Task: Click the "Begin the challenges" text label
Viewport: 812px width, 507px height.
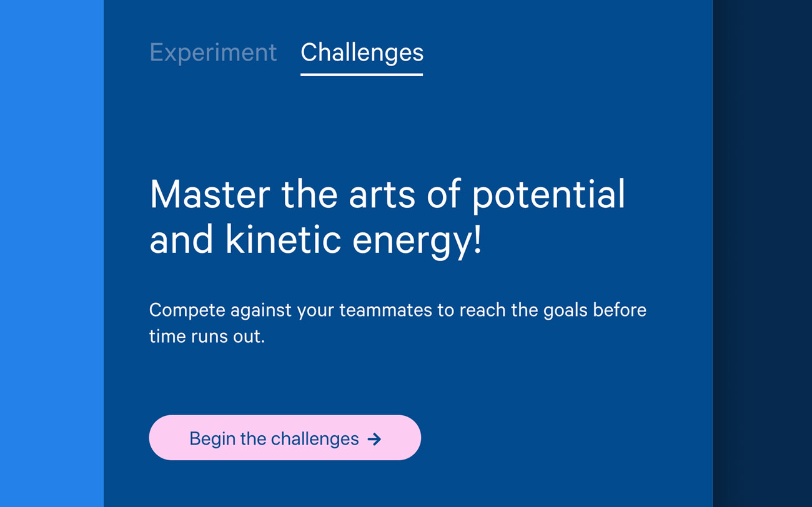Action: [x=274, y=439]
